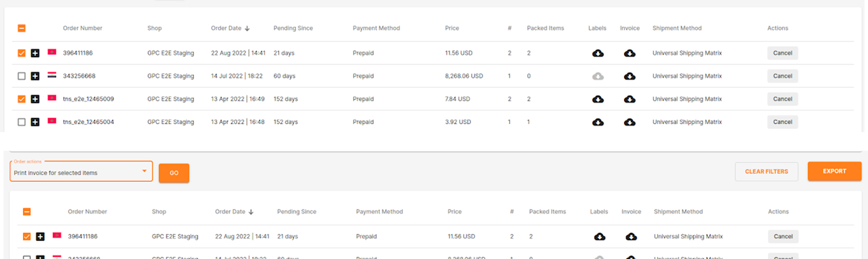Download labels for order tns_e2e_12465004
Screen dimensions: 868x259
[x=598, y=122]
